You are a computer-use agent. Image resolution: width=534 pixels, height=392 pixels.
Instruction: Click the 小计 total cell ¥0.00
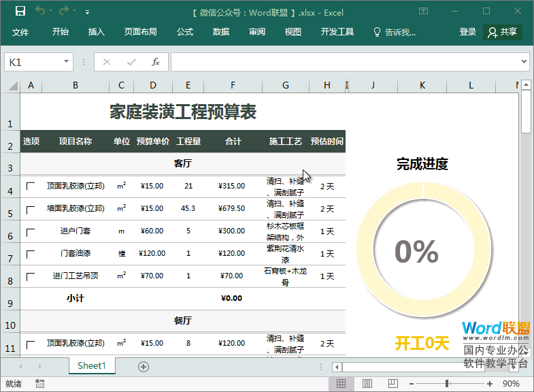pyautogui.click(x=231, y=298)
